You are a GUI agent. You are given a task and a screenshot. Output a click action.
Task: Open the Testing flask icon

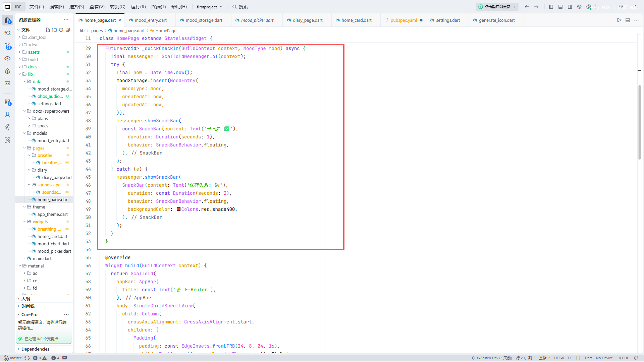7,115
